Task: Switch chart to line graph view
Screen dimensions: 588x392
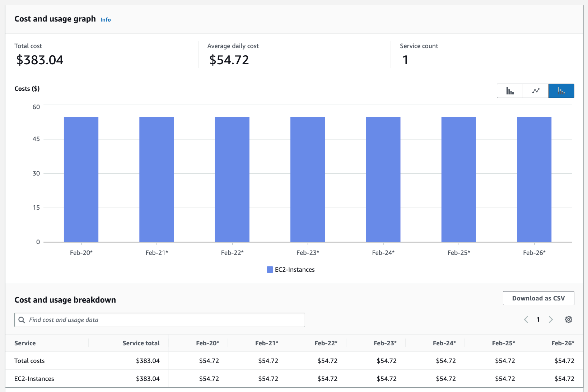Action: 536,91
